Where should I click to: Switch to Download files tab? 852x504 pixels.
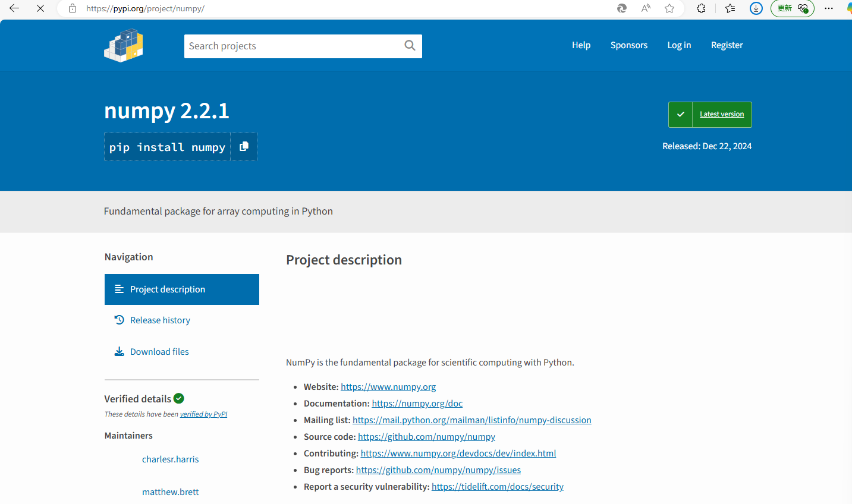(x=182, y=352)
